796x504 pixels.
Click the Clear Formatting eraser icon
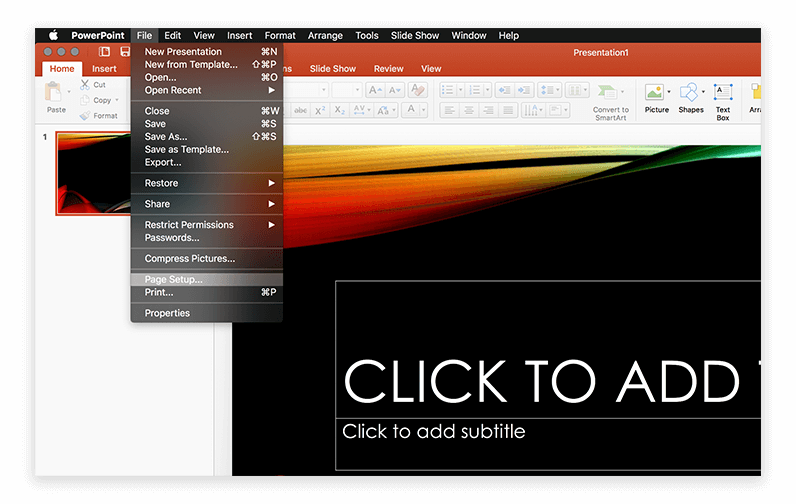pyautogui.click(x=418, y=90)
